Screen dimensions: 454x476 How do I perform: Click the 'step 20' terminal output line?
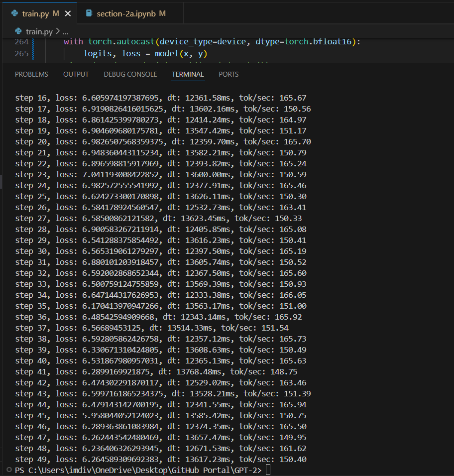[163, 141]
